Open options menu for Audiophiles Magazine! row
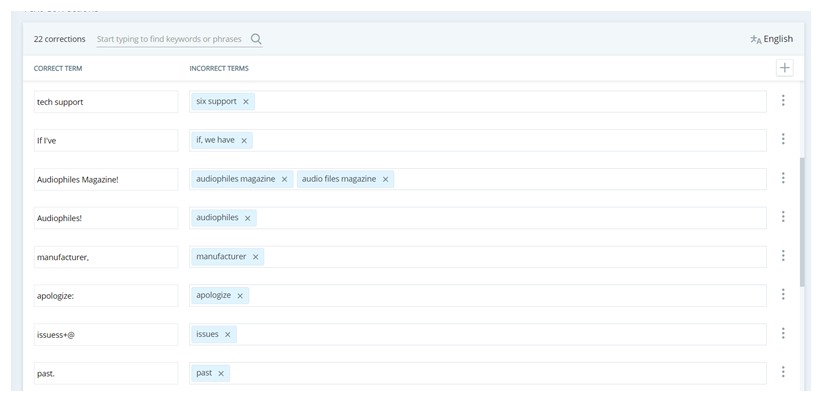The height and width of the screenshot is (399, 813). pyautogui.click(x=783, y=178)
